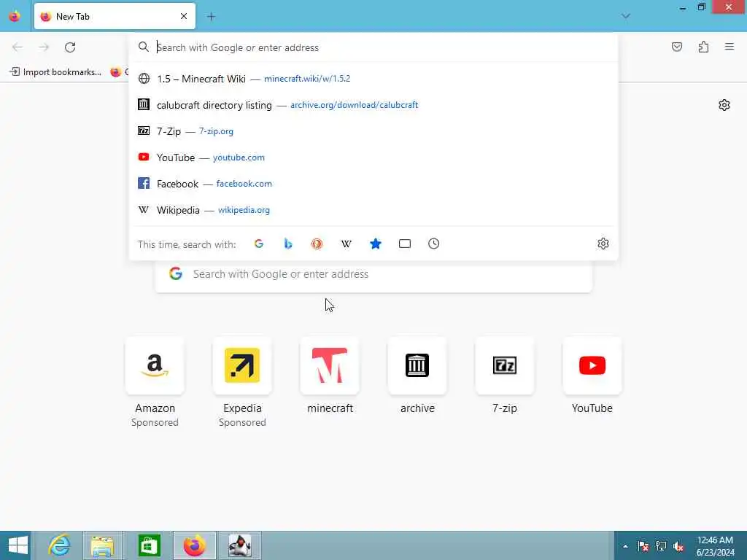Go back with the back arrow
This screenshot has height=560, width=747.
[18, 47]
